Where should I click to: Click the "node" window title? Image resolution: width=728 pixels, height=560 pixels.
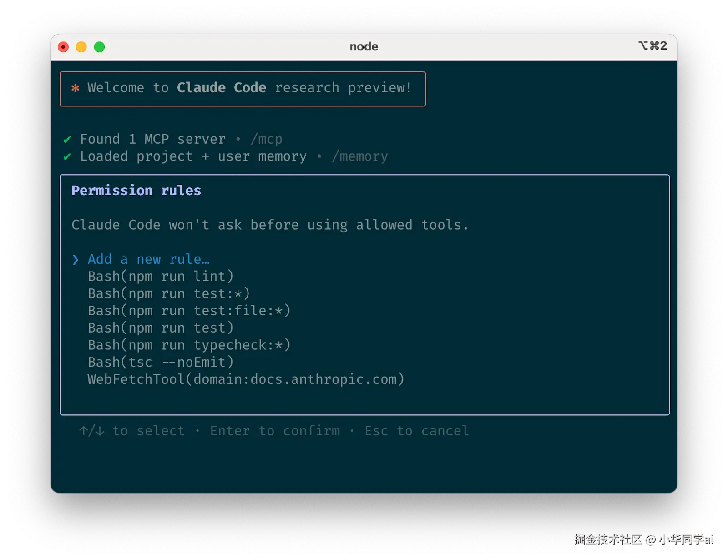(364, 46)
